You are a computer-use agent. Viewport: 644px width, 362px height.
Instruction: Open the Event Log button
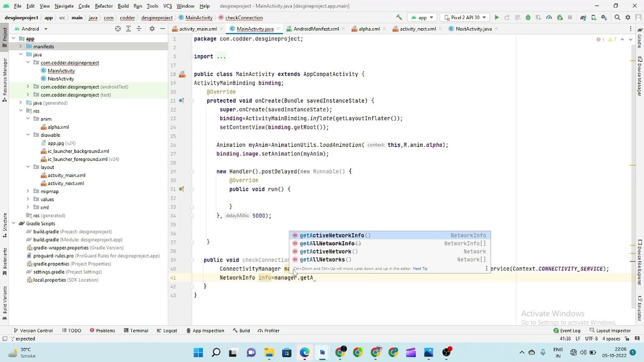[x=567, y=330]
